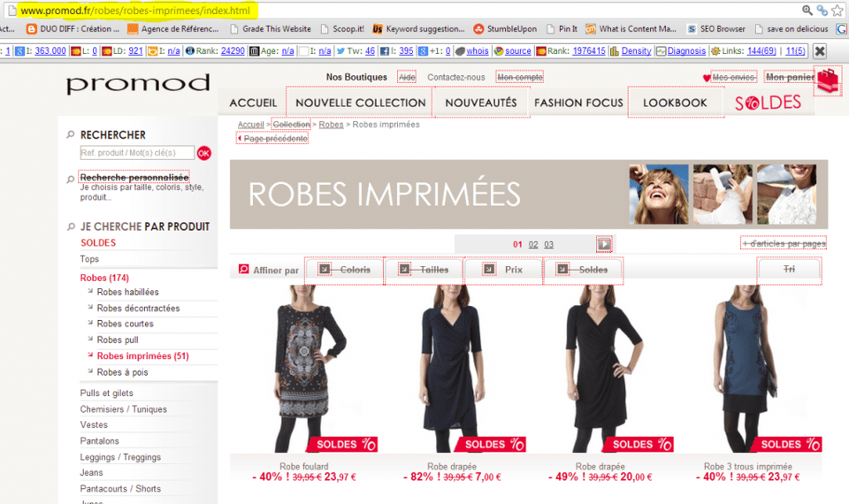Close the SEO toolbar with X button

(x=820, y=51)
